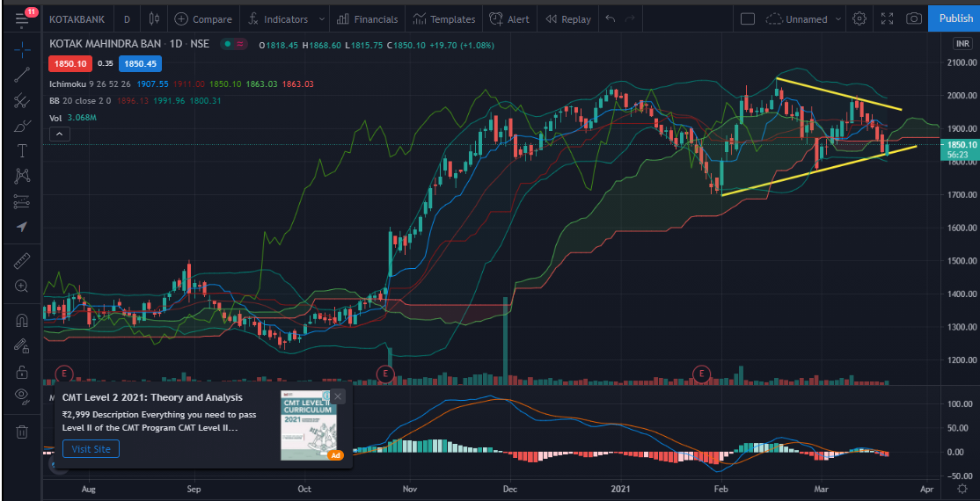
Task: Click the Publish button
Action: [x=954, y=18]
